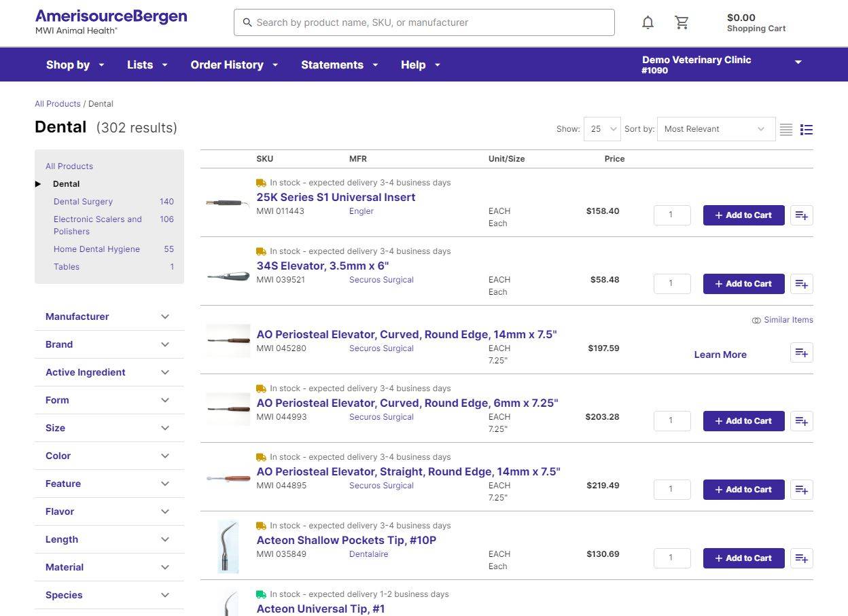Image resolution: width=848 pixels, height=616 pixels.
Task: Click add-to-list icon for Acteon Shallow Pockets Tip
Action: (802, 558)
